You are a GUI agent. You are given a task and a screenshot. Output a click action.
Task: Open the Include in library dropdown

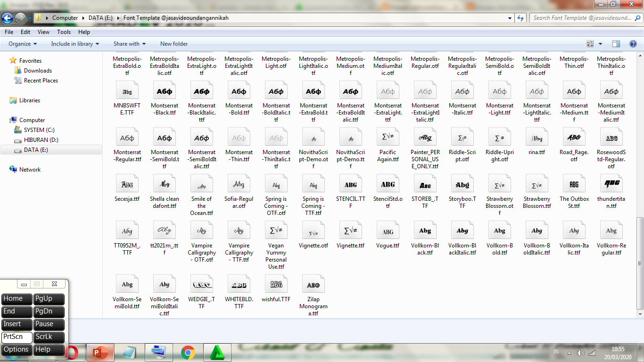[x=75, y=44]
